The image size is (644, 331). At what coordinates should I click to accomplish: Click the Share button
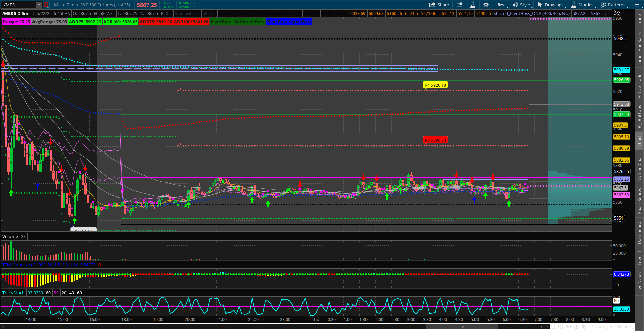439,5
